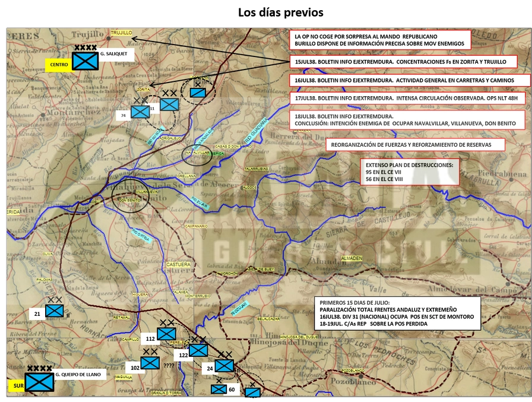Click the yellow ALMORCHON place label

tap(227, 273)
